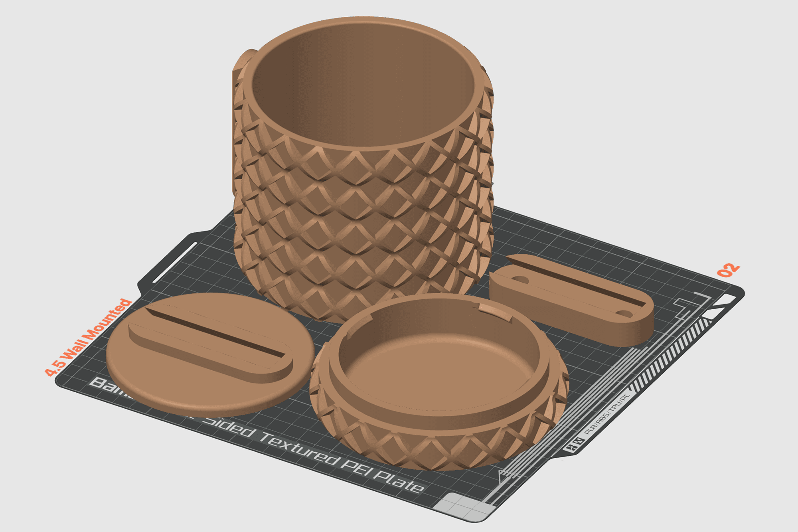
Task: Select the oblong wall mount bracket
Action: (571, 300)
